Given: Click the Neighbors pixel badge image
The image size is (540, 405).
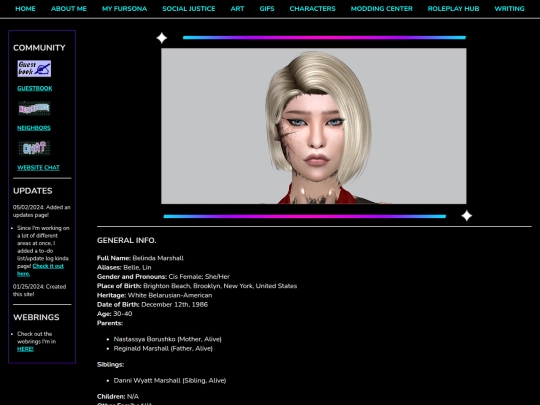Looking at the screenshot, I should click(34, 108).
